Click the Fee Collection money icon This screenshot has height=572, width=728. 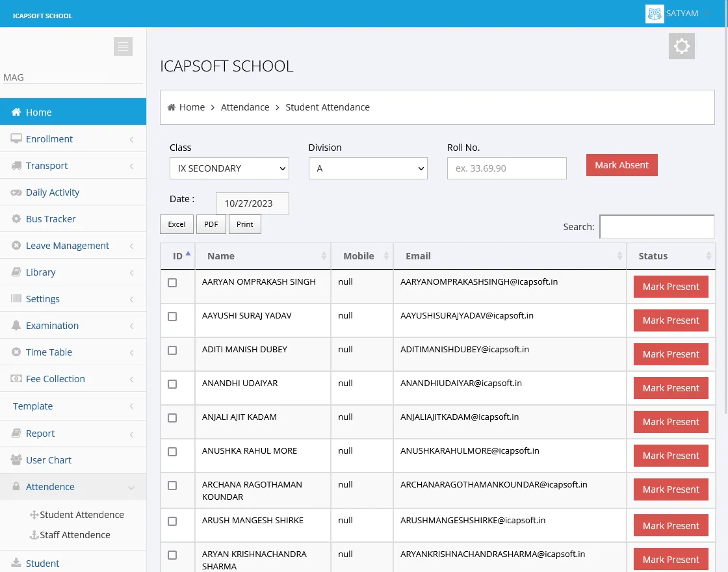pyautogui.click(x=16, y=378)
